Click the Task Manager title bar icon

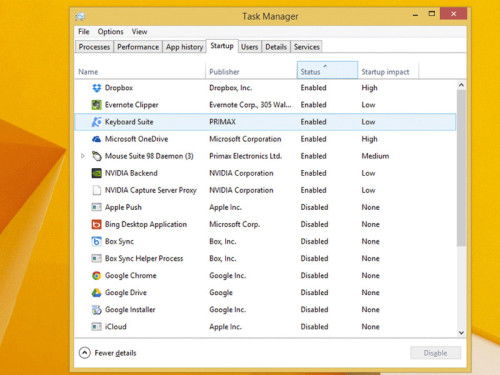(80, 16)
